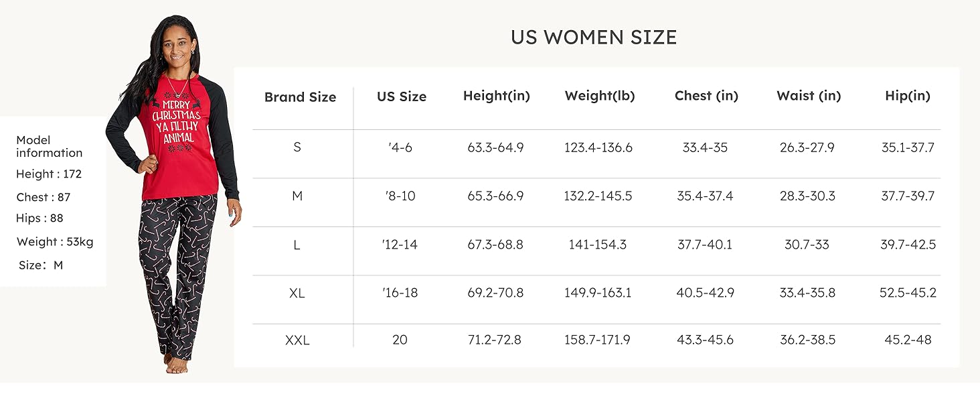Select the 123.4-136.6 weight value

598,147
